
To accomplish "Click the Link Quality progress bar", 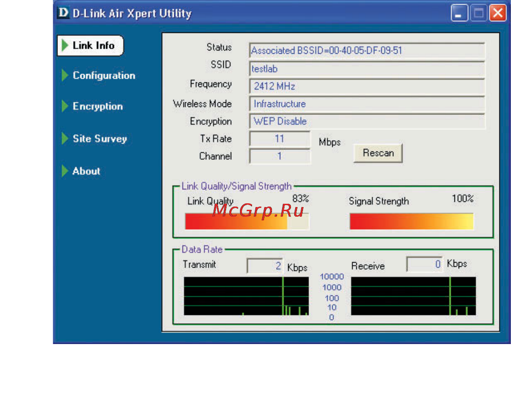I will coord(247,221).
